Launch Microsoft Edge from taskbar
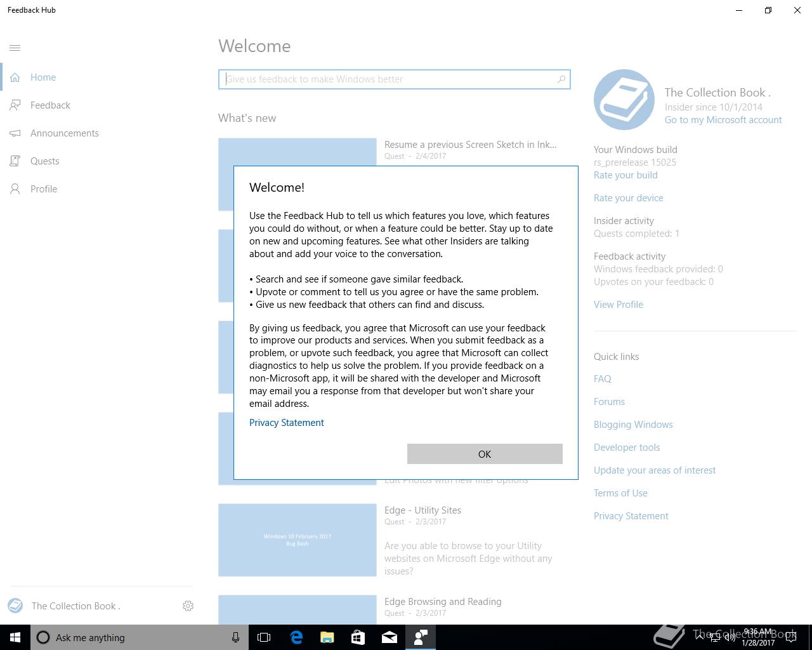 (296, 637)
